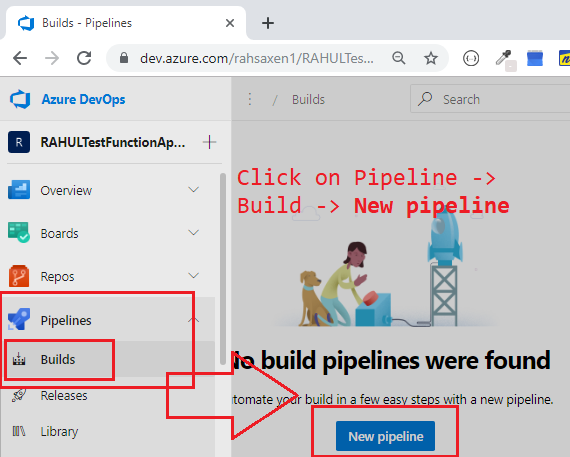Click the zoom magnifier in address bar
The width and height of the screenshot is (570, 457).
point(399,58)
